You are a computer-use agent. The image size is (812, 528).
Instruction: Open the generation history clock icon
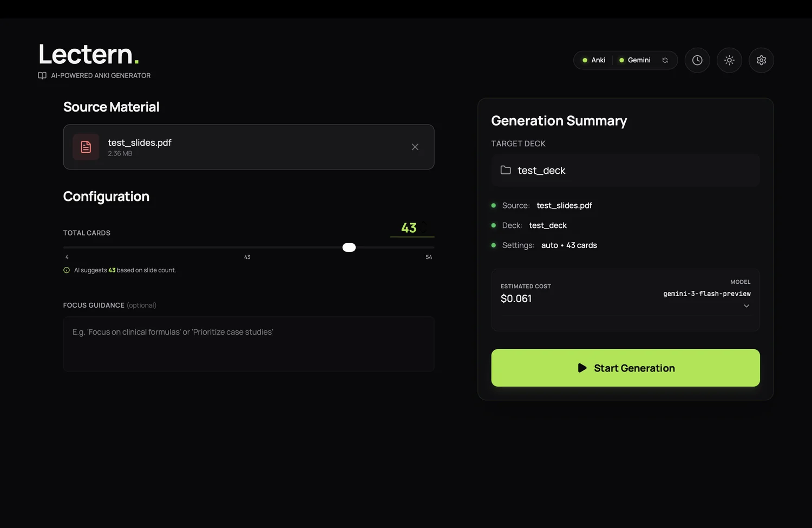coord(697,60)
